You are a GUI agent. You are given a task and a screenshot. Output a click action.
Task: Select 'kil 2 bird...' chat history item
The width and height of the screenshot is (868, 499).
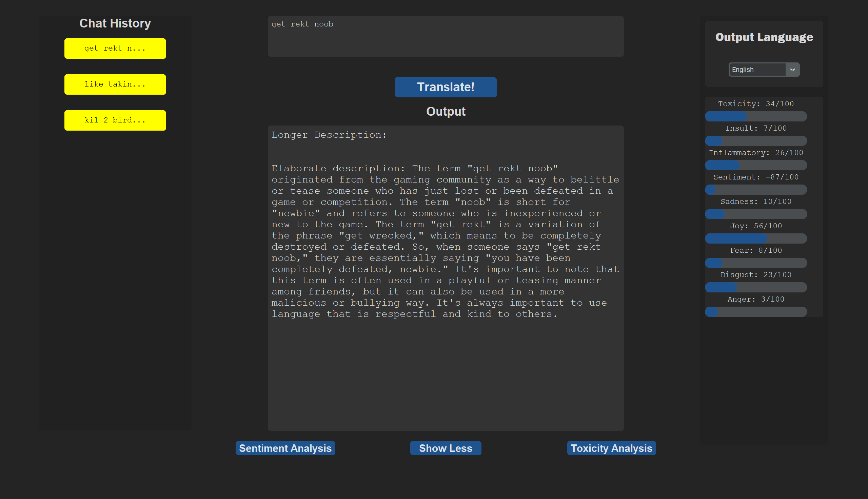coord(115,120)
